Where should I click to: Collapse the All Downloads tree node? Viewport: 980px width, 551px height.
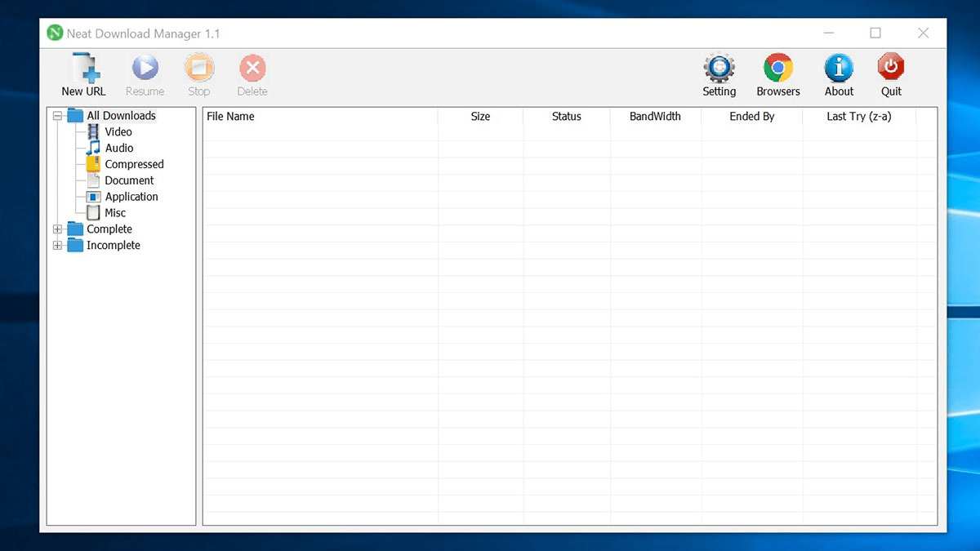pos(58,116)
